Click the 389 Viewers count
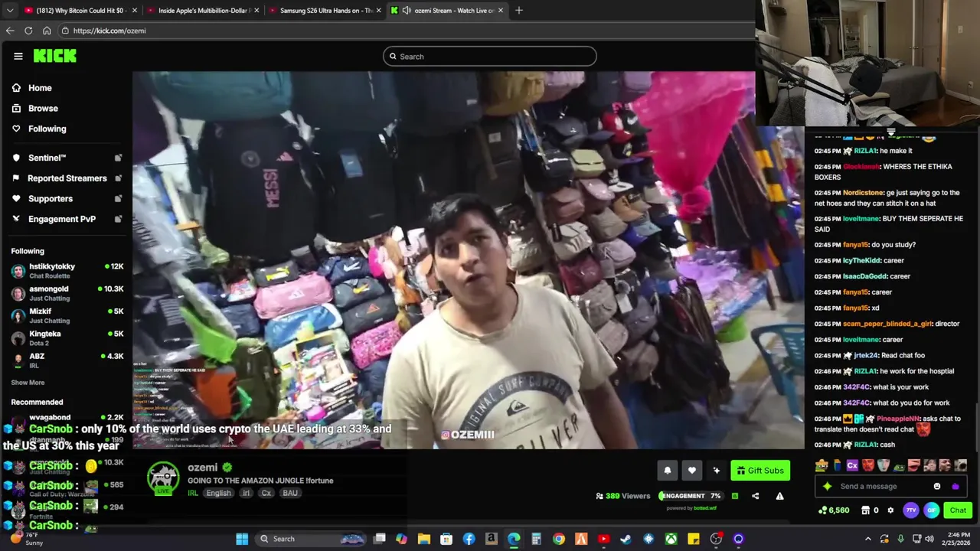 click(623, 496)
